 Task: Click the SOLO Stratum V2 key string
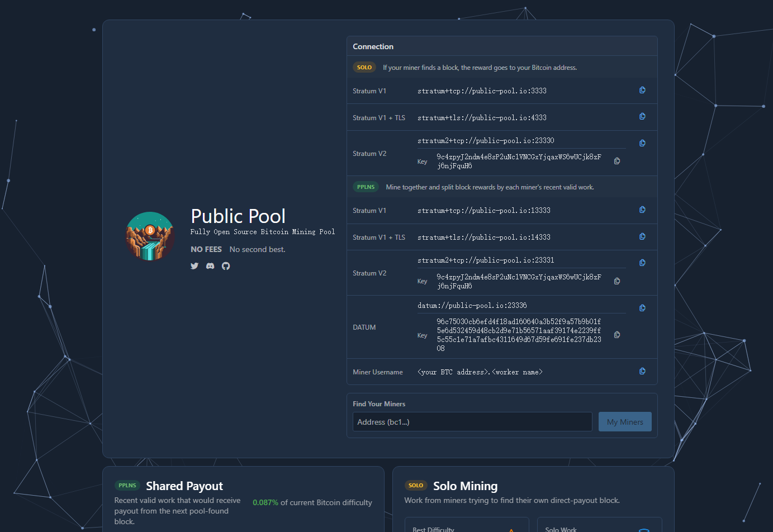coord(519,161)
